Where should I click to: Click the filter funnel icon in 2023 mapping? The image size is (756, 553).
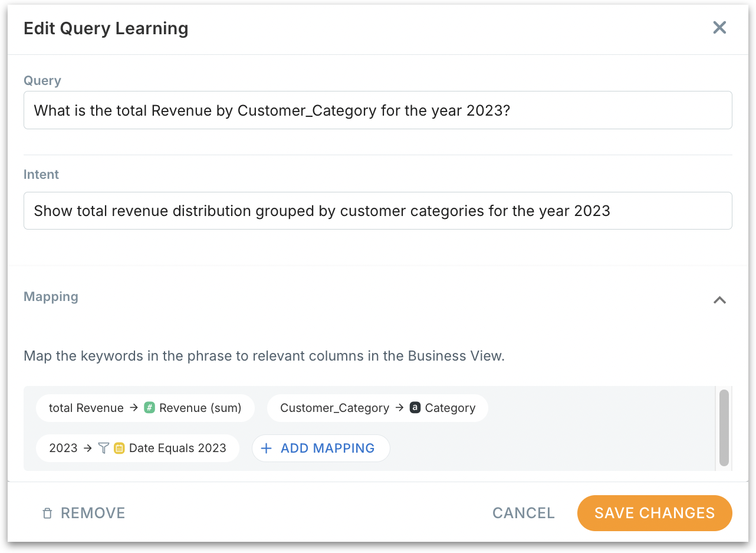(104, 448)
